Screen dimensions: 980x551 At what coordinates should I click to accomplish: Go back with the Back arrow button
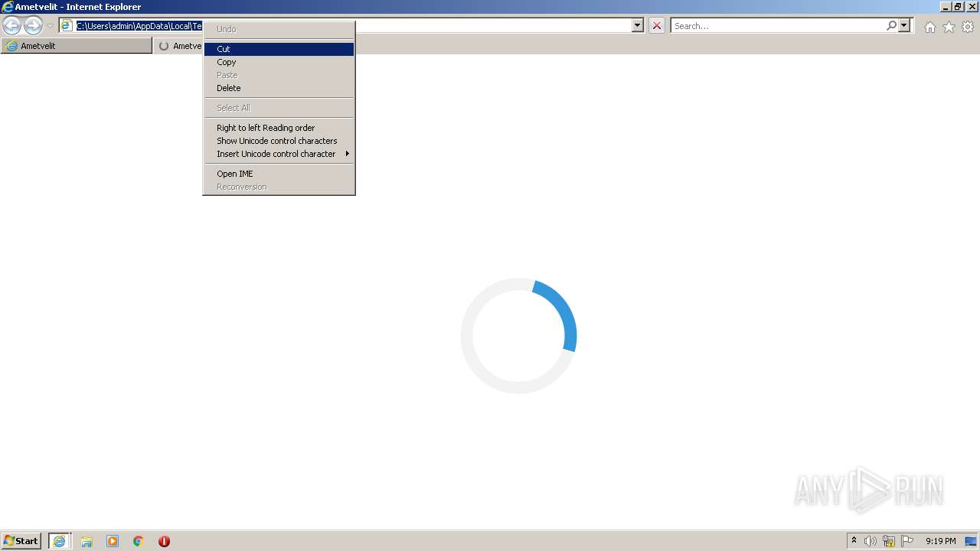coord(11,25)
